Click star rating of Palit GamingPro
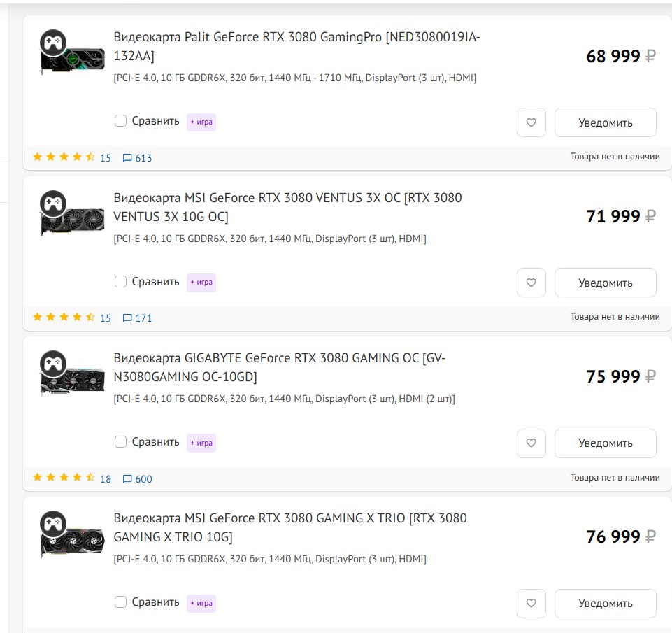This screenshot has height=633, width=672. (64, 157)
